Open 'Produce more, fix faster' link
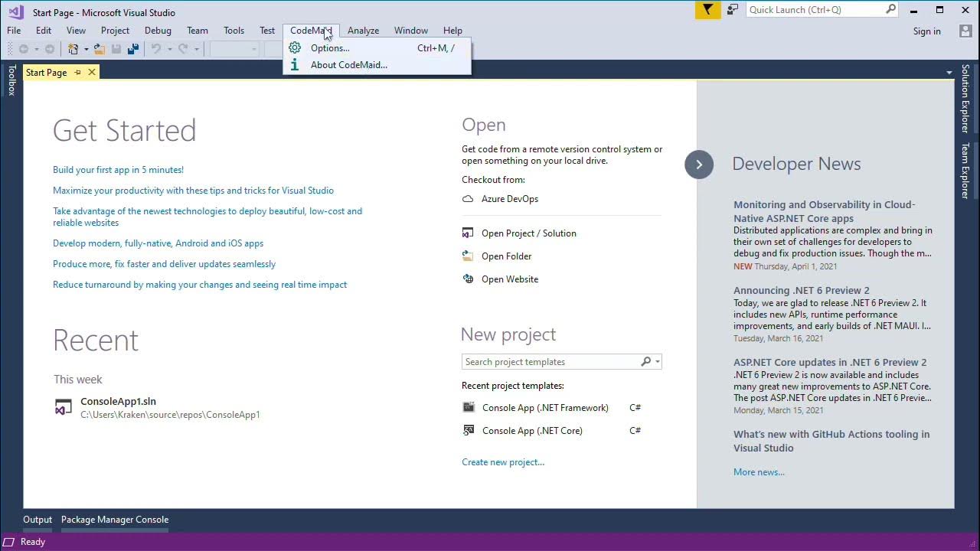The height and width of the screenshot is (551, 980). tap(164, 264)
